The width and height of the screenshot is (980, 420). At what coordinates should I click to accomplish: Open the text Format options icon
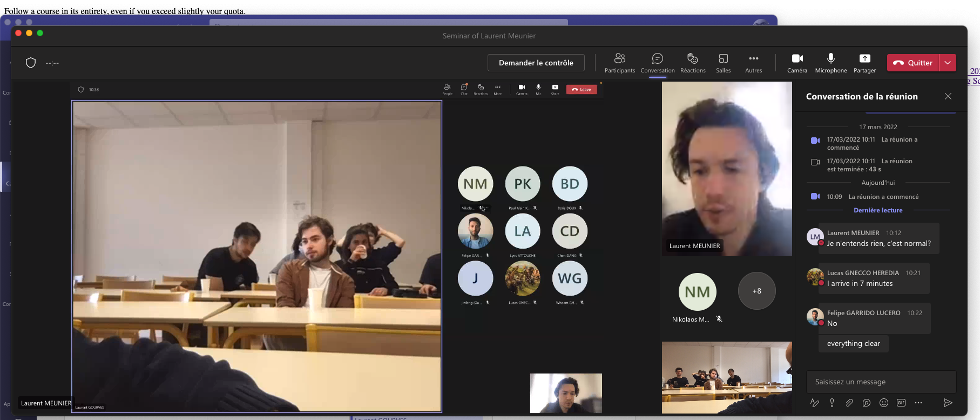click(x=815, y=403)
